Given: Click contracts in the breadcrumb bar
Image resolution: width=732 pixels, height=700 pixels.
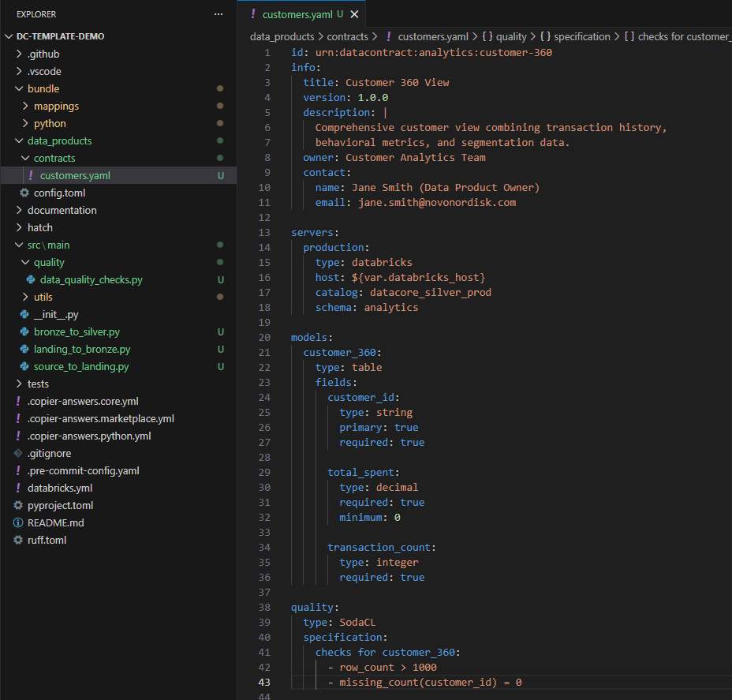Looking at the screenshot, I should pos(347,36).
